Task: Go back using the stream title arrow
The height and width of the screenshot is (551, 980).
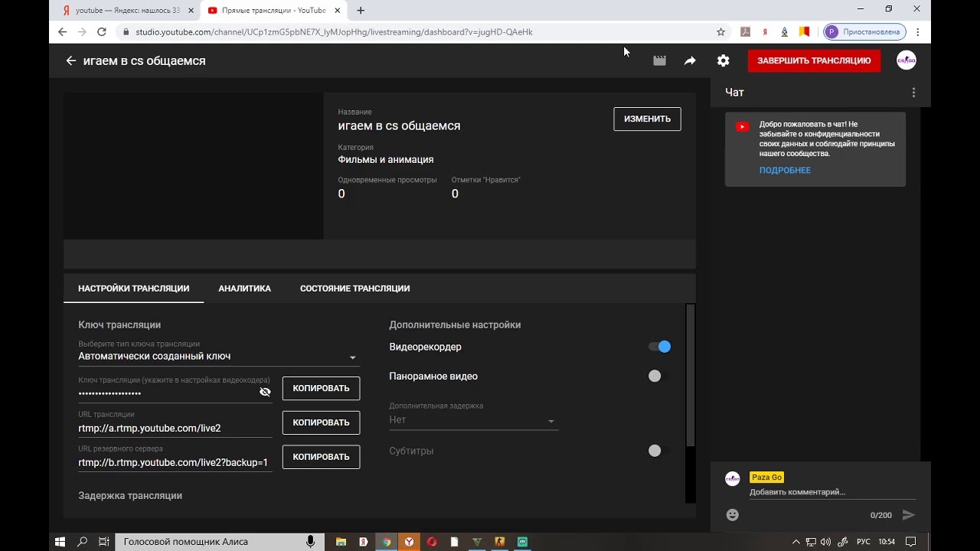Action: pyautogui.click(x=71, y=60)
